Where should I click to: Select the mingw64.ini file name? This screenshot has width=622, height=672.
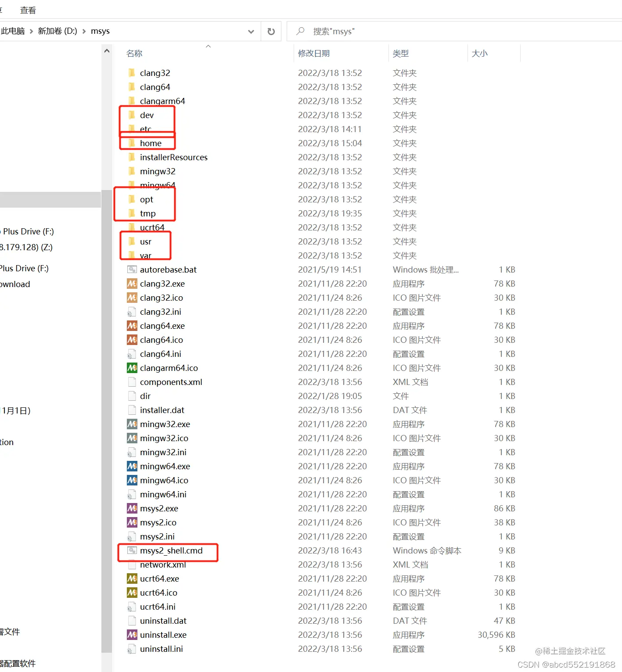point(163,494)
